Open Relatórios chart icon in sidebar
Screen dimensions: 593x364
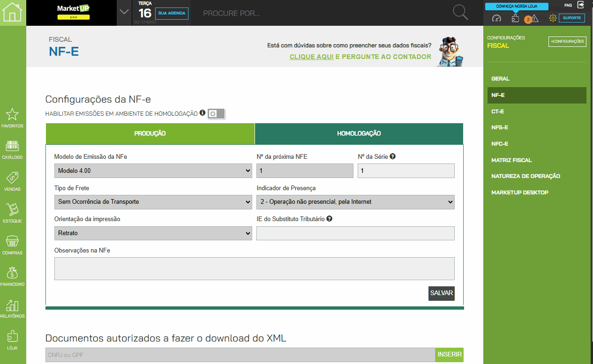coord(12,305)
